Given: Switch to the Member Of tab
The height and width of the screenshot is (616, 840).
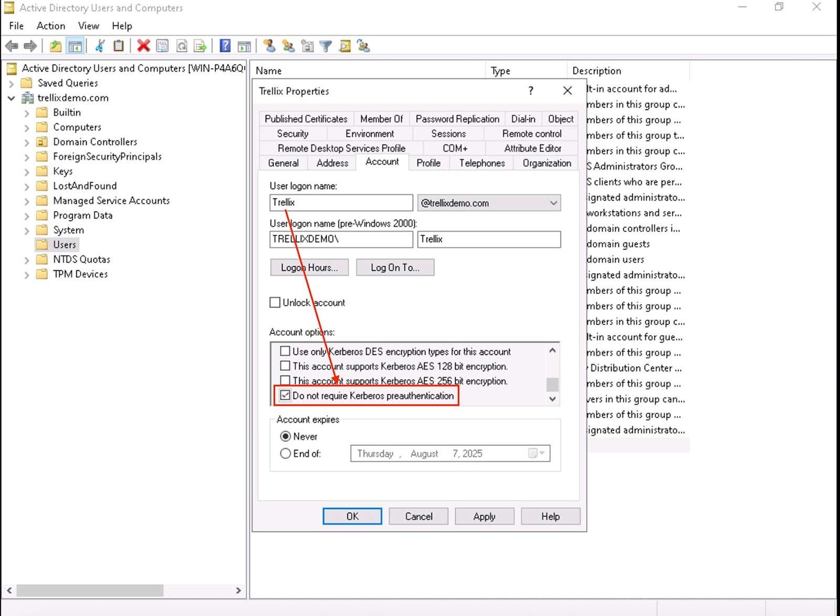Looking at the screenshot, I should (381, 119).
